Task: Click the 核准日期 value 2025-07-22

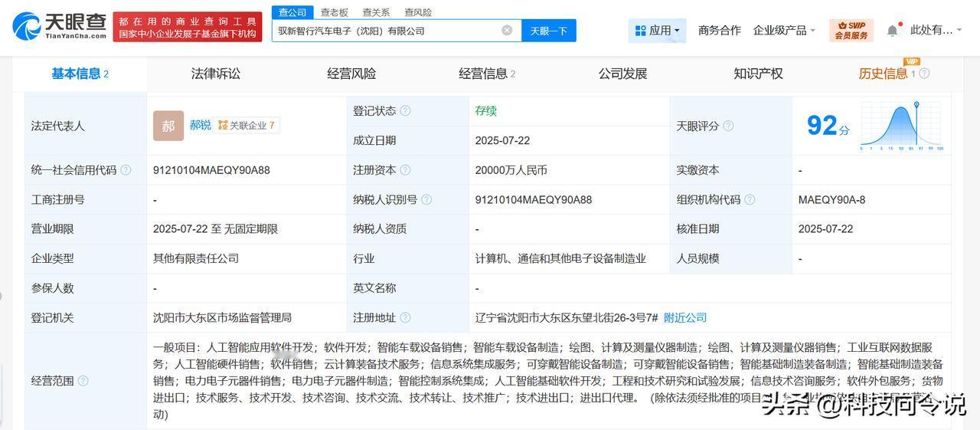Action: click(x=825, y=228)
